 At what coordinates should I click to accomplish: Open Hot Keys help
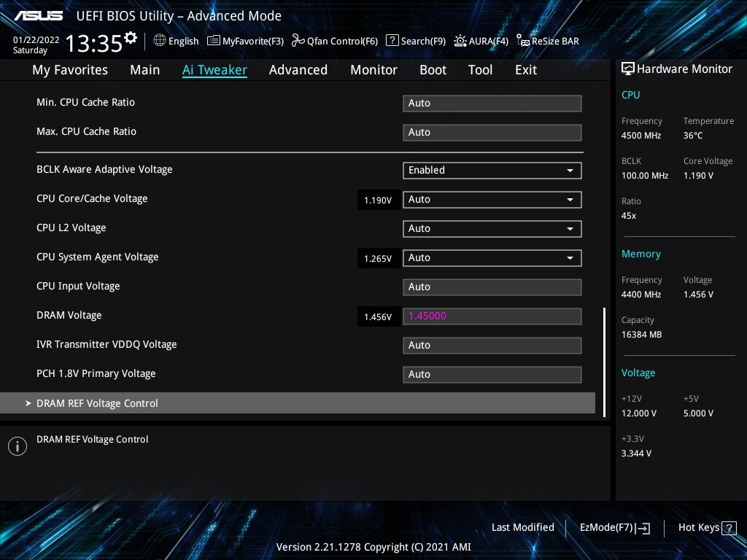pos(707,528)
